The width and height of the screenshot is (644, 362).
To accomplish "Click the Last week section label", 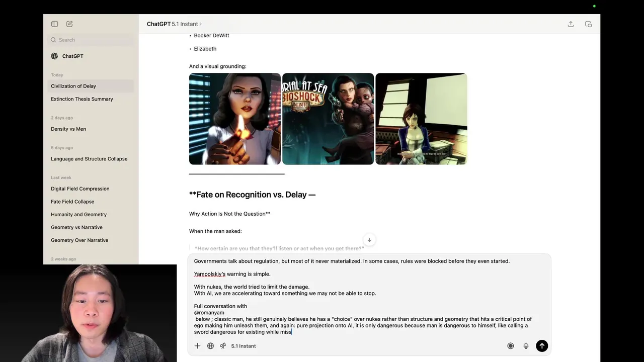I will (61, 177).
